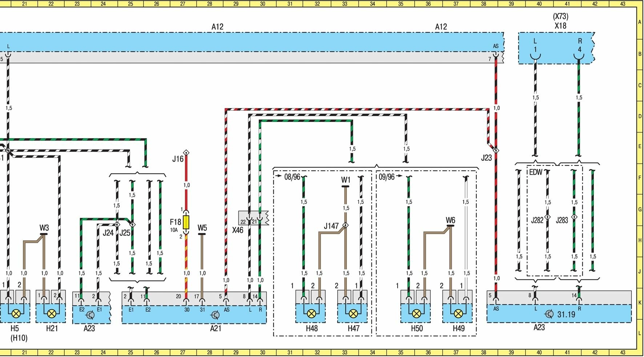This screenshot has height=357, width=644.
Task: Select the J147 junction diamond node
Action: 346,225
